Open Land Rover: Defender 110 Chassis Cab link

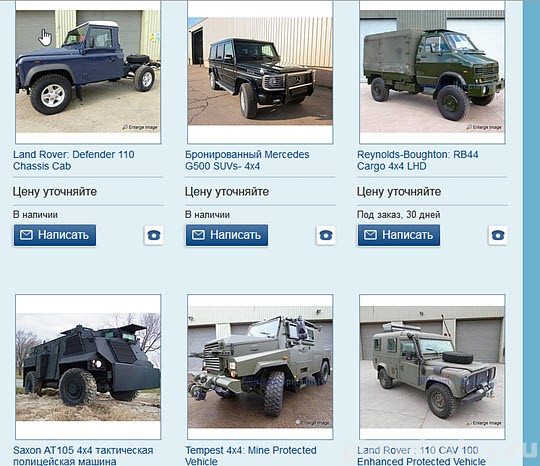click(x=74, y=160)
